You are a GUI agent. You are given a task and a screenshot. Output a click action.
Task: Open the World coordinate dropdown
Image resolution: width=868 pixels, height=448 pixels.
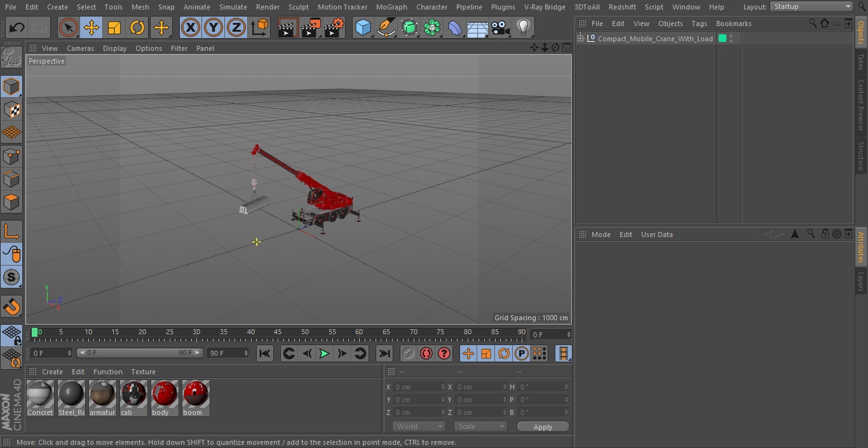pyautogui.click(x=418, y=426)
